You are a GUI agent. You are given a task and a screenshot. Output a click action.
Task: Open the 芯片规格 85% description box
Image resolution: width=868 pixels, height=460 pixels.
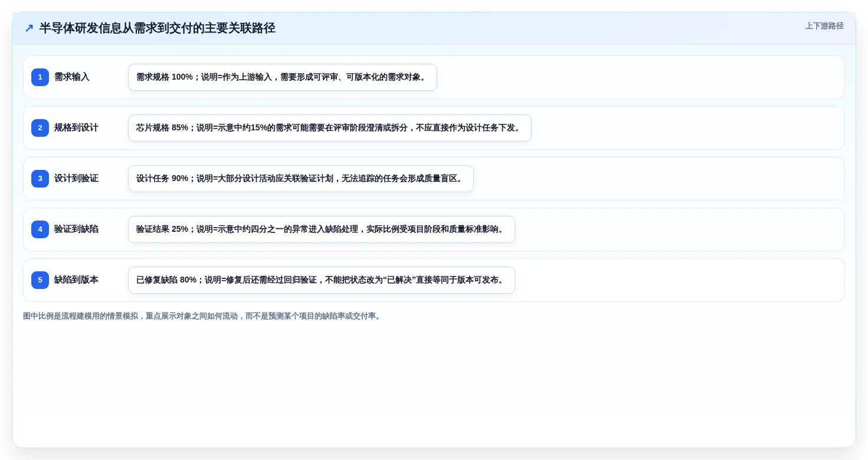point(330,128)
